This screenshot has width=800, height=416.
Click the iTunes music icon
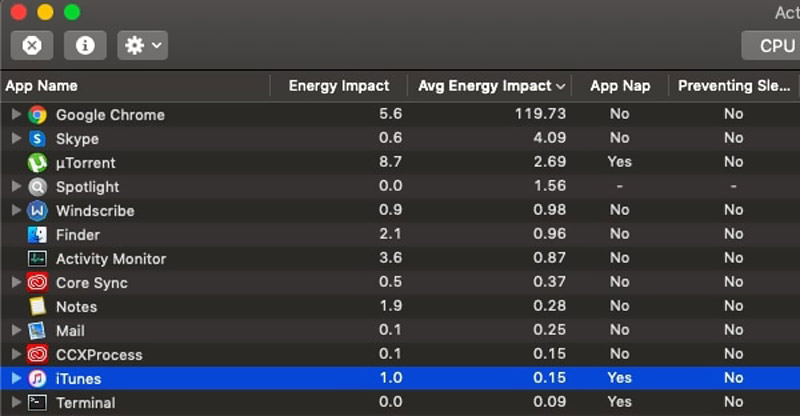tap(38, 379)
